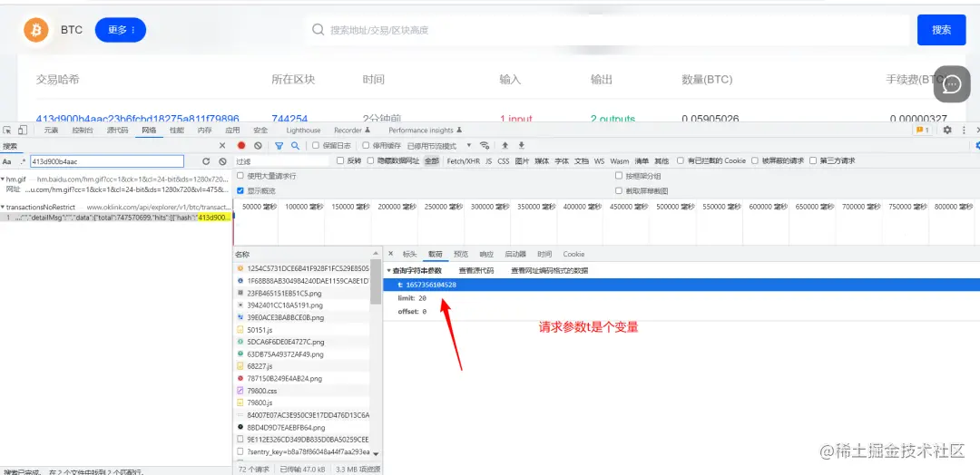Open the throttling mode dropdown
Screen dimensions: 980x475
[x=439, y=145]
